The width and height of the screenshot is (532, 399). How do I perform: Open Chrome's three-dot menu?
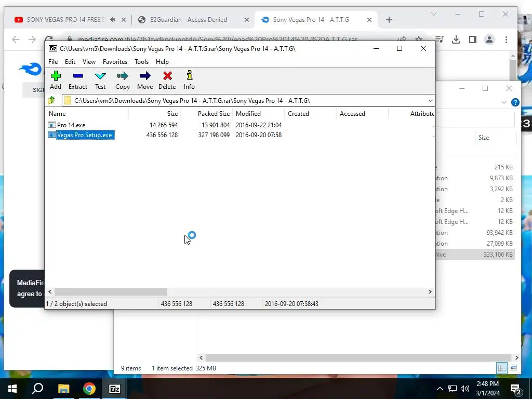(506, 39)
